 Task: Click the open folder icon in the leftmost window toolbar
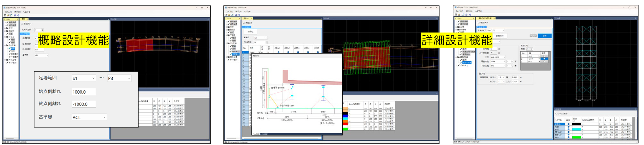click(8, 15)
